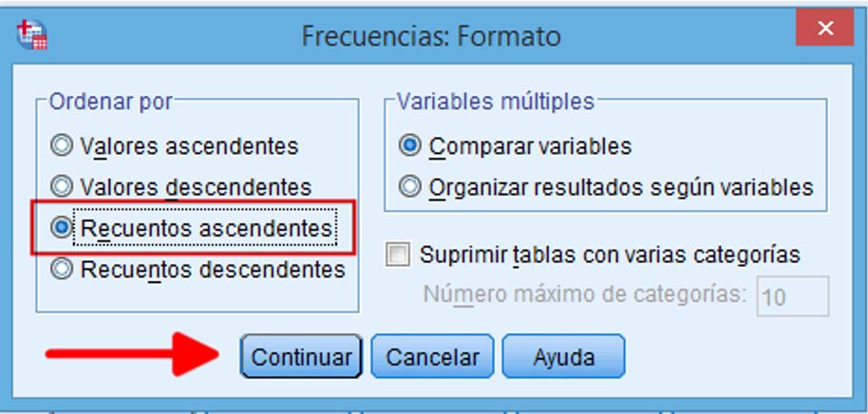The width and height of the screenshot is (868, 414).
Task: Click the Número máximo de categorías field
Action: coord(793,296)
